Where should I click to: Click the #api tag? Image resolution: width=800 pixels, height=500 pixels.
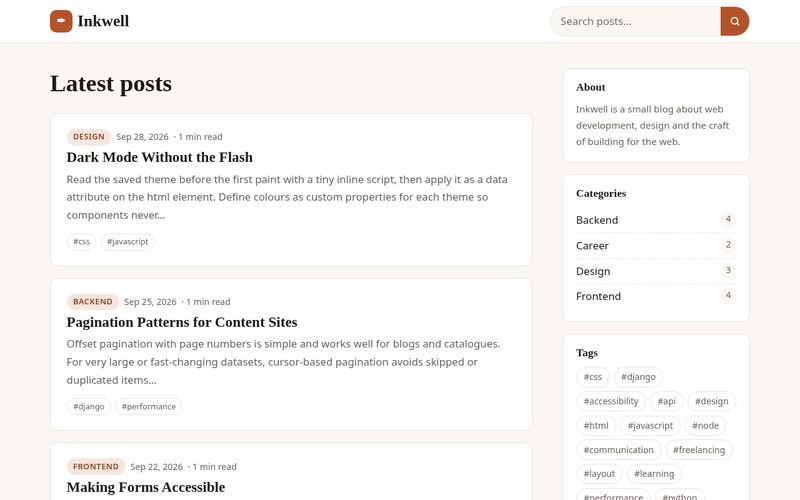coord(666,401)
